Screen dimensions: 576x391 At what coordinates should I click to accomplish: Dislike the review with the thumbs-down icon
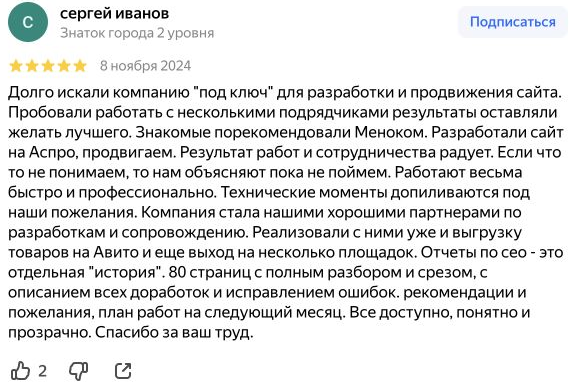pyautogui.click(x=79, y=371)
